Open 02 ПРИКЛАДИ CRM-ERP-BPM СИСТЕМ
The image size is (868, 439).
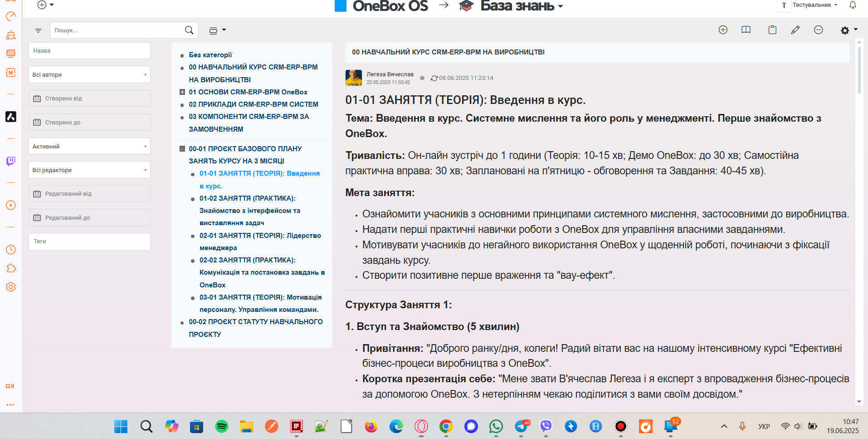[x=254, y=104]
